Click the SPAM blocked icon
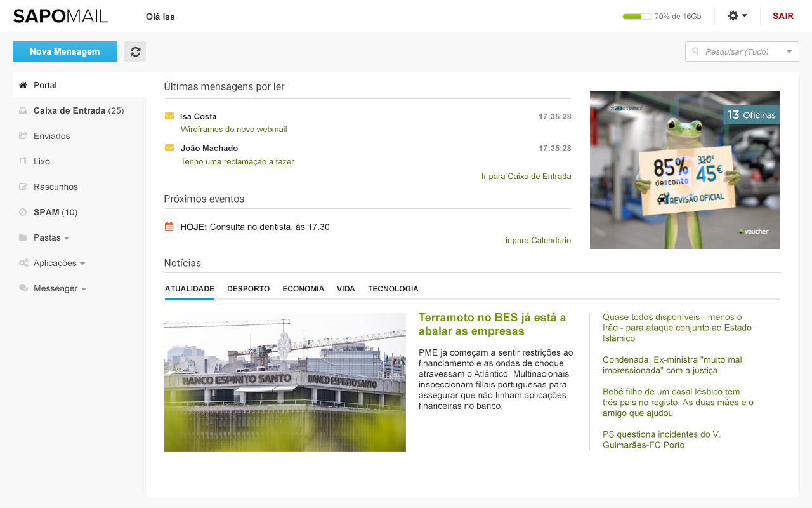Screen dimensions: 812x508 (x=23, y=212)
